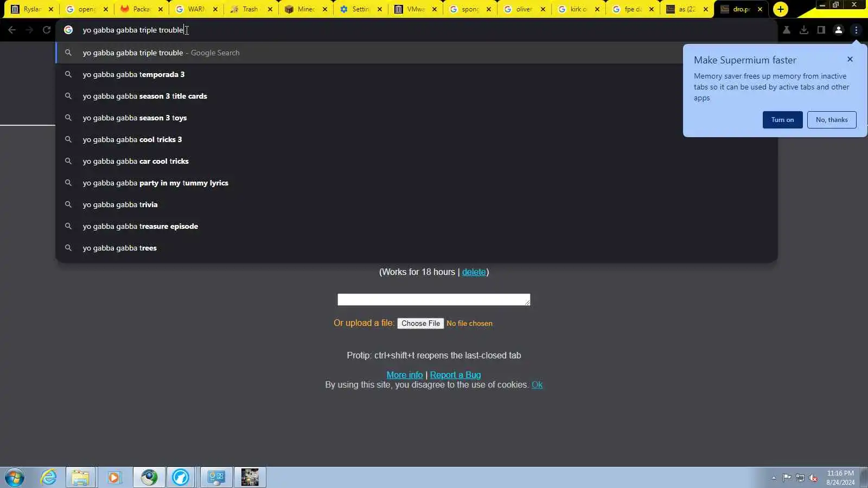868x488 pixels.
Task: Click the Ok cookies link
Action: pyautogui.click(x=537, y=384)
